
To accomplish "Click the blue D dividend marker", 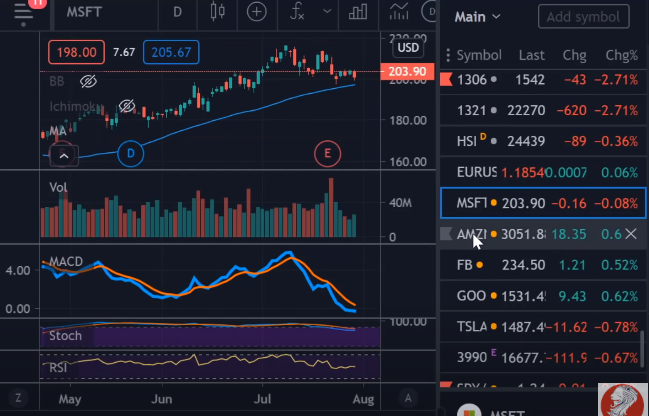I will [130, 154].
